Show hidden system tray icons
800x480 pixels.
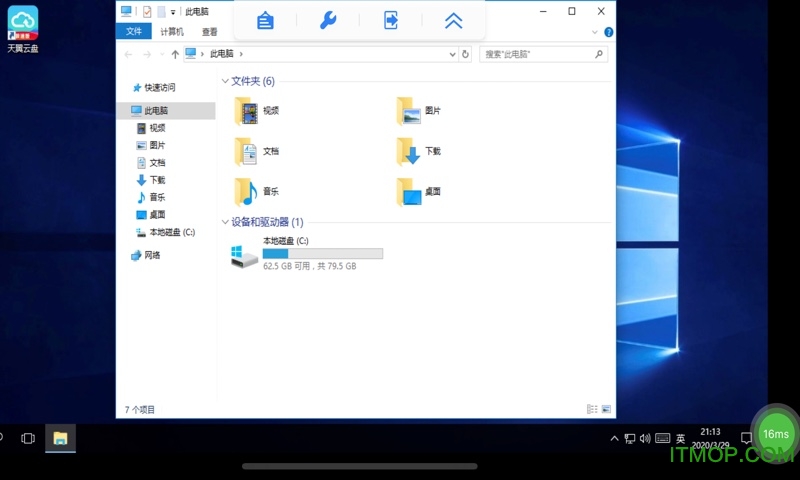pyautogui.click(x=615, y=438)
